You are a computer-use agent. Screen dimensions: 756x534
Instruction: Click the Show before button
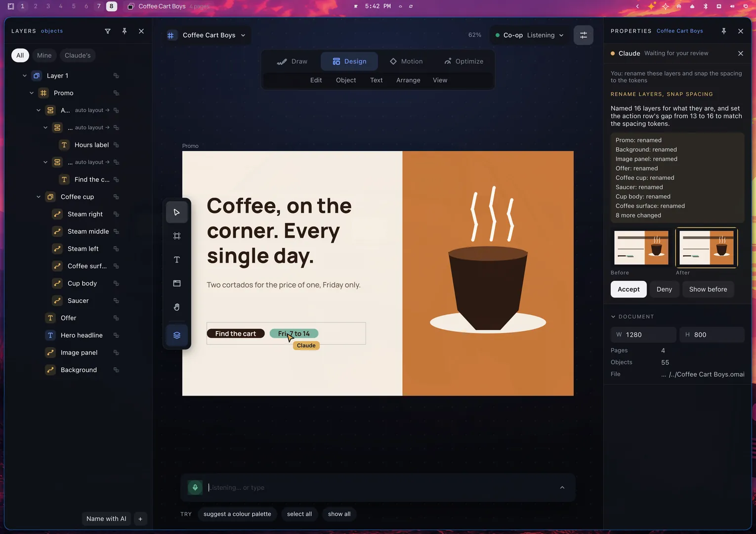pos(708,289)
